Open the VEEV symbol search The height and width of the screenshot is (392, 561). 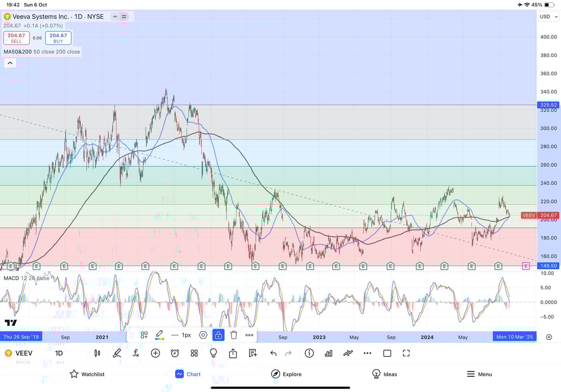pos(19,353)
